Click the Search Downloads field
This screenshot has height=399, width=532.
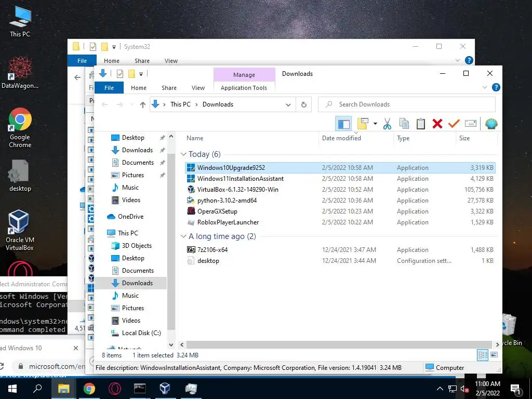[406, 104]
